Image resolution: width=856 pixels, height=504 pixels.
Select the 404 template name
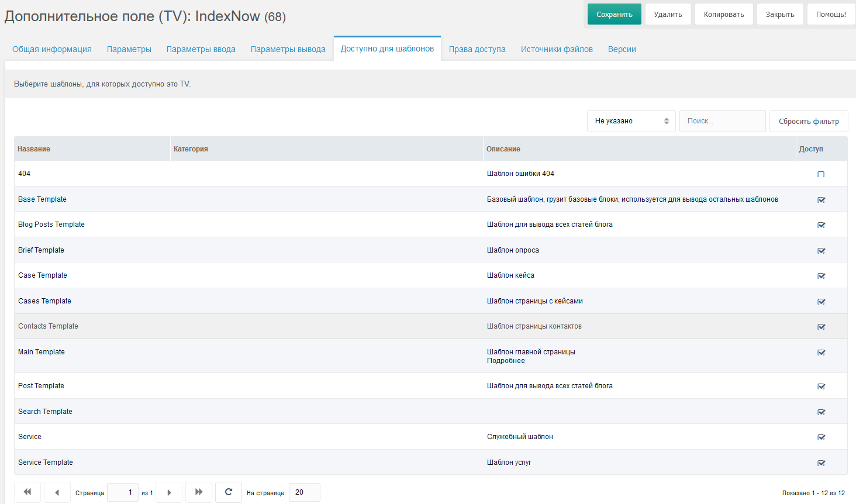[x=24, y=174]
